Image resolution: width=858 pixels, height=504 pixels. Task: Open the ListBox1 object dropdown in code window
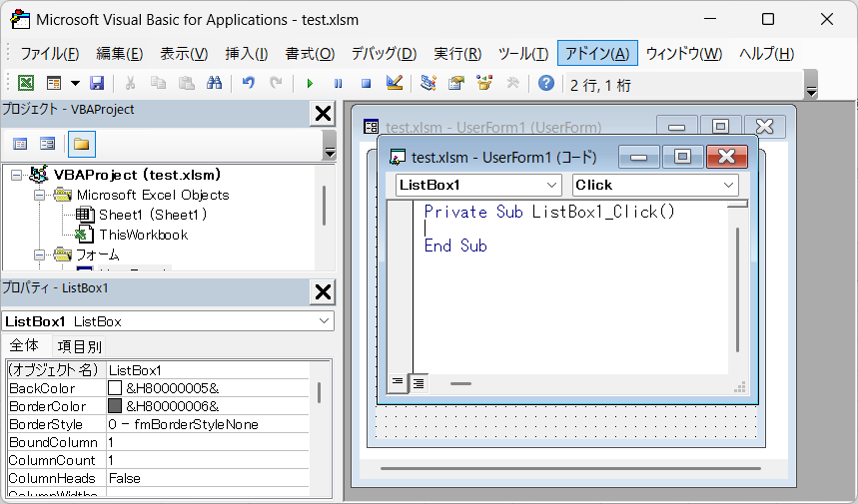pyautogui.click(x=478, y=186)
